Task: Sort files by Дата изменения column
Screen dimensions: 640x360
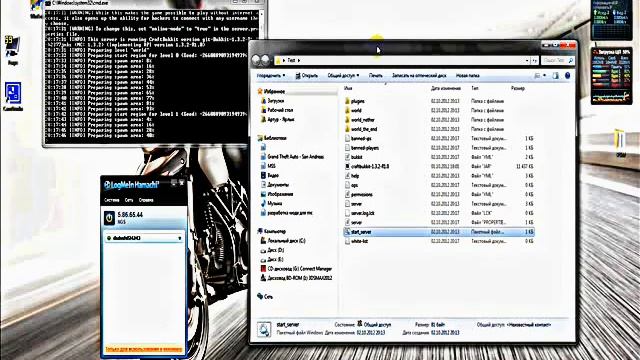Action: coord(446,88)
